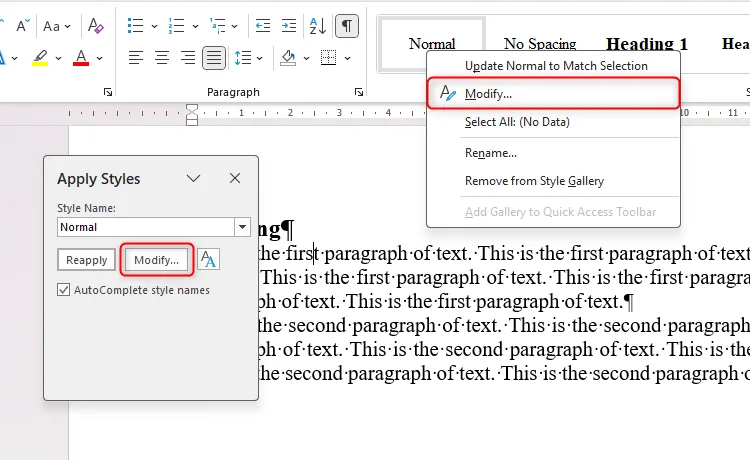Image resolution: width=750 pixels, height=460 pixels.
Task: Expand borders dropdown arrow
Action: (x=347, y=58)
